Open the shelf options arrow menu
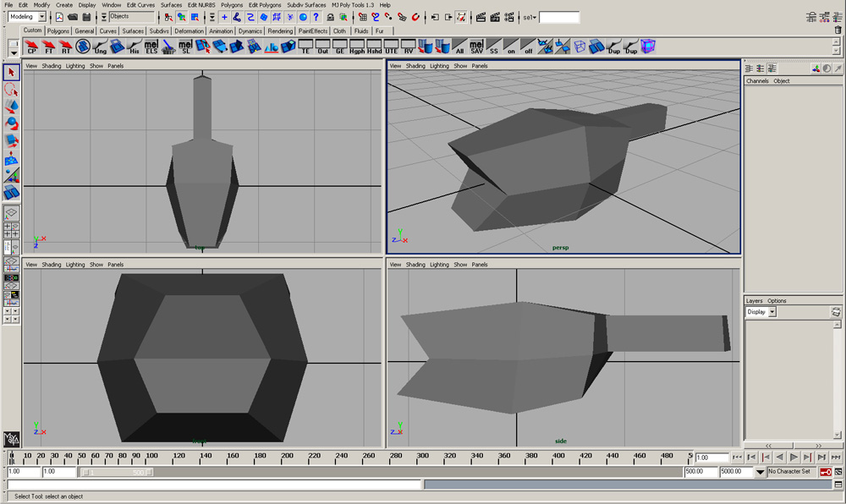The width and height of the screenshot is (846, 504). [14, 52]
